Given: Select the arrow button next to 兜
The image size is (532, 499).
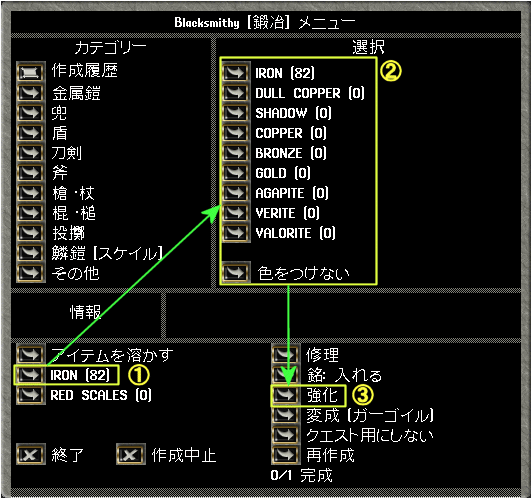Looking at the screenshot, I should [x=31, y=112].
